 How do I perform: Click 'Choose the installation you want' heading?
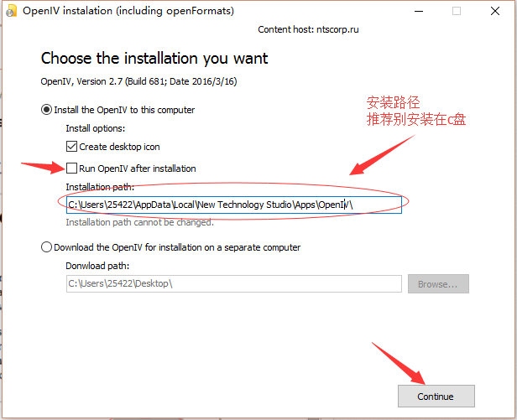154,59
